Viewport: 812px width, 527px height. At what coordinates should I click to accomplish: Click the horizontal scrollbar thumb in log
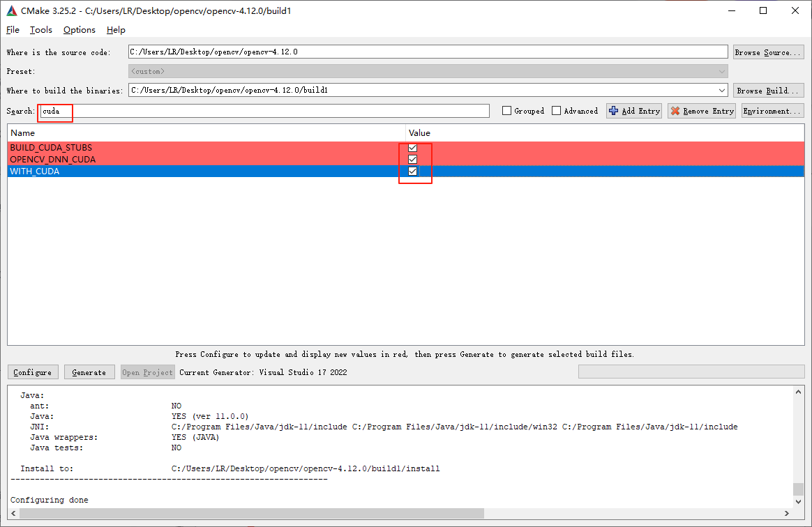[252, 513]
